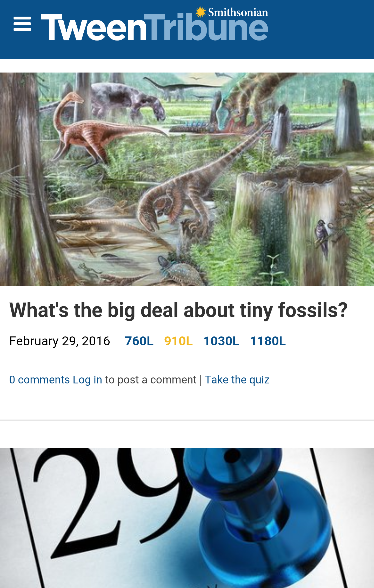Open the dinosaur illustration article image
The image size is (374, 588).
pos(187,179)
